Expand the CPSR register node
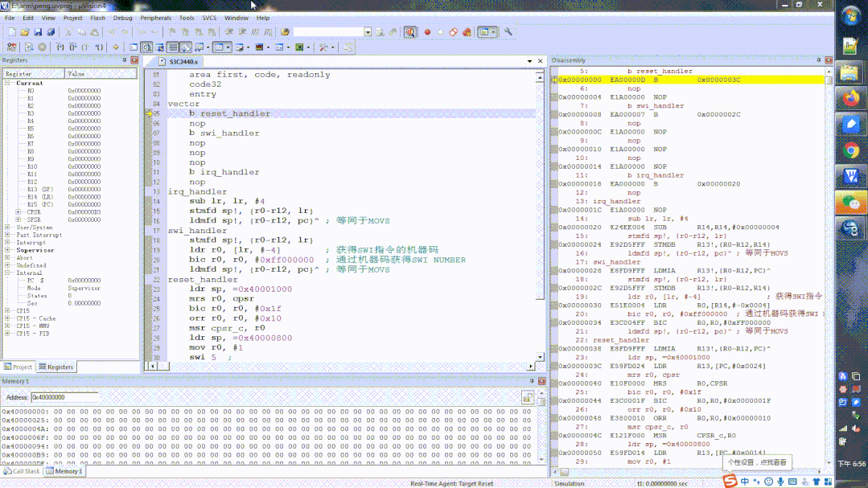 click(19, 212)
